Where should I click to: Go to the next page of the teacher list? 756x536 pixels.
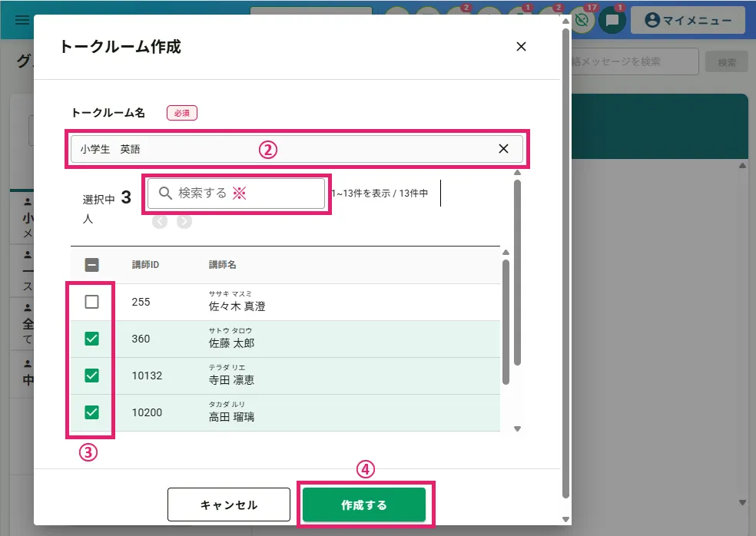pos(184,222)
